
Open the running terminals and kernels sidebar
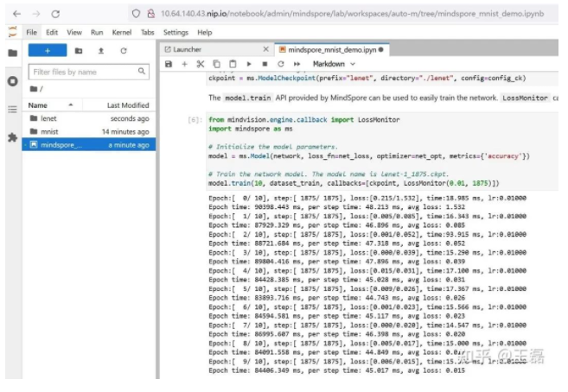[12, 80]
